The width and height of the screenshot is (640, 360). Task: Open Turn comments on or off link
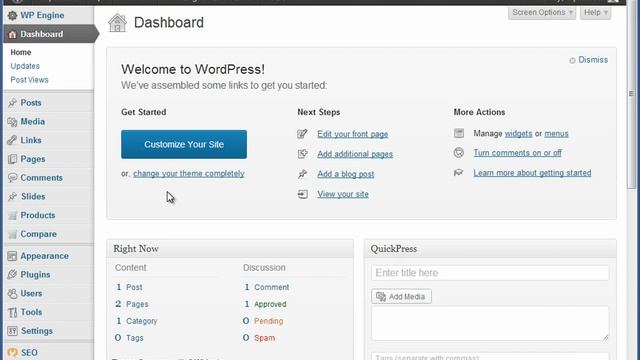518,153
